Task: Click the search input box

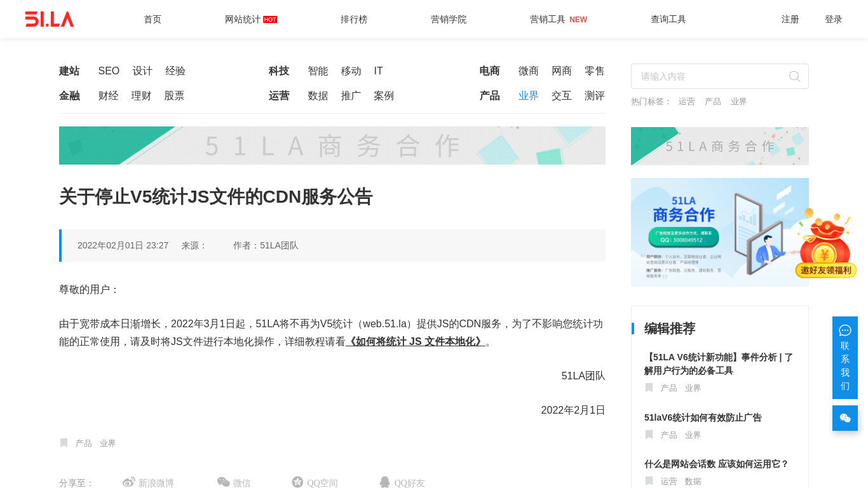Action: click(x=720, y=76)
